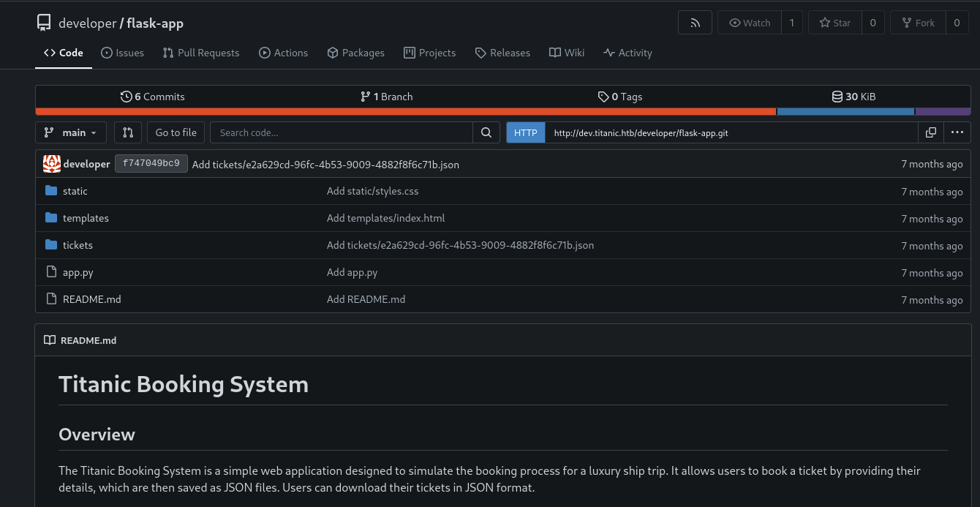Viewport: 980px width, 507px height.
Task: Click the developer owner link in title
Action: click(x=88, y=23)
